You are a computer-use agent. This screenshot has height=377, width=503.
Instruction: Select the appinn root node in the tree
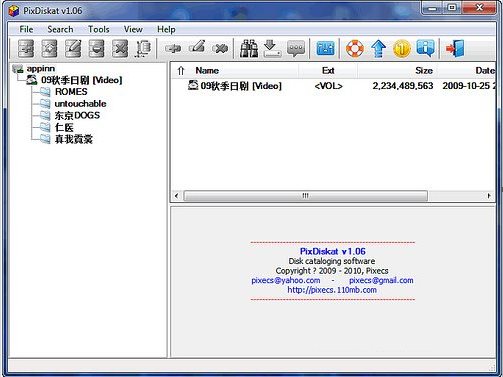click(x=41, y=69)
